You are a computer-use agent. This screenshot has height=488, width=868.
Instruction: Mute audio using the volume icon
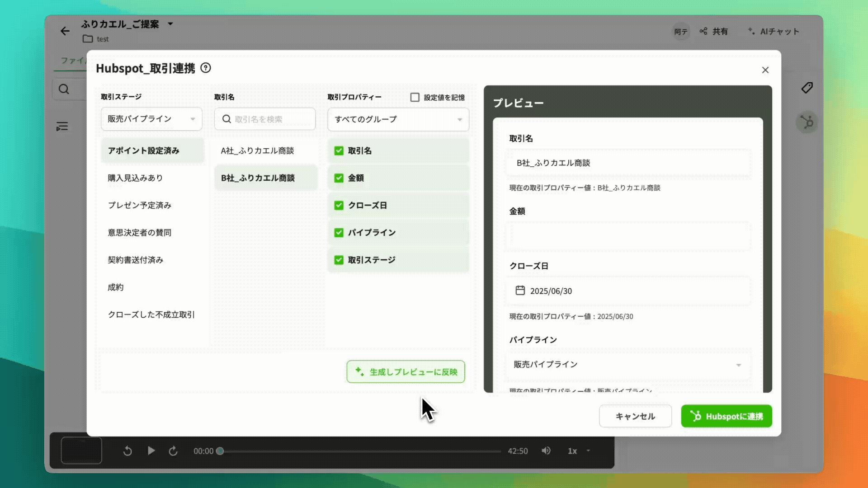point(546,450)
